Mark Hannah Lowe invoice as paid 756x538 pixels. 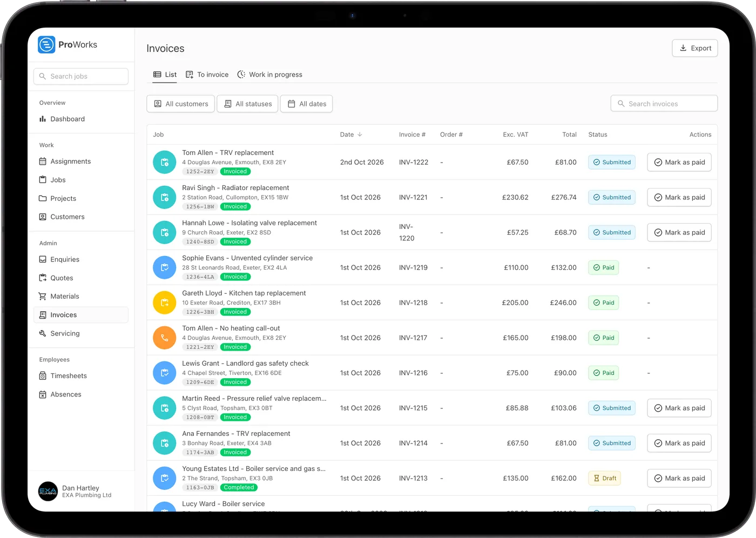click(679, 232)
